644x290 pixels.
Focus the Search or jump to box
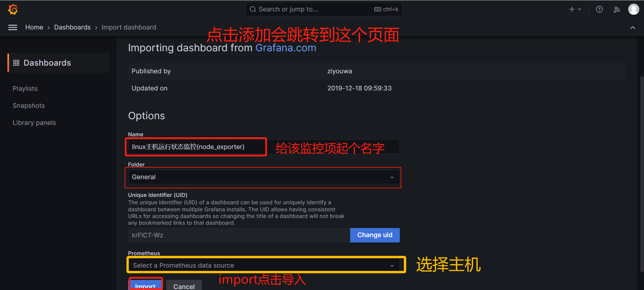[x=324, y=9]
